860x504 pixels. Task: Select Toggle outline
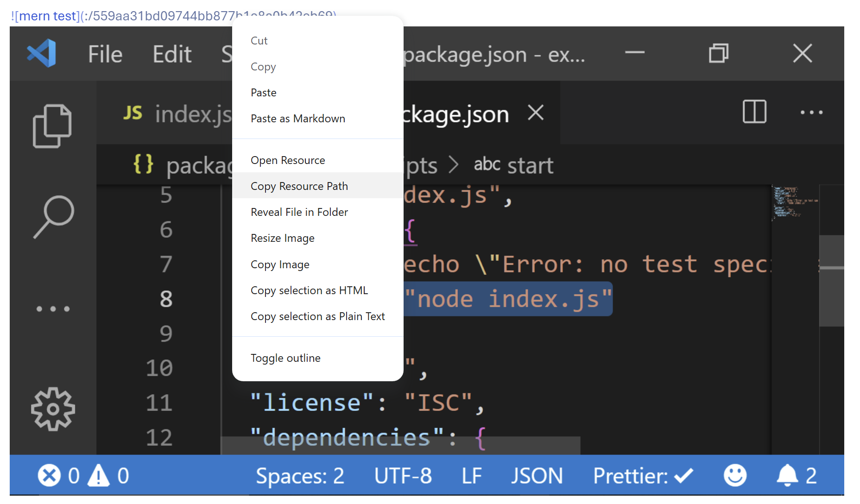[x=318, y=358]
